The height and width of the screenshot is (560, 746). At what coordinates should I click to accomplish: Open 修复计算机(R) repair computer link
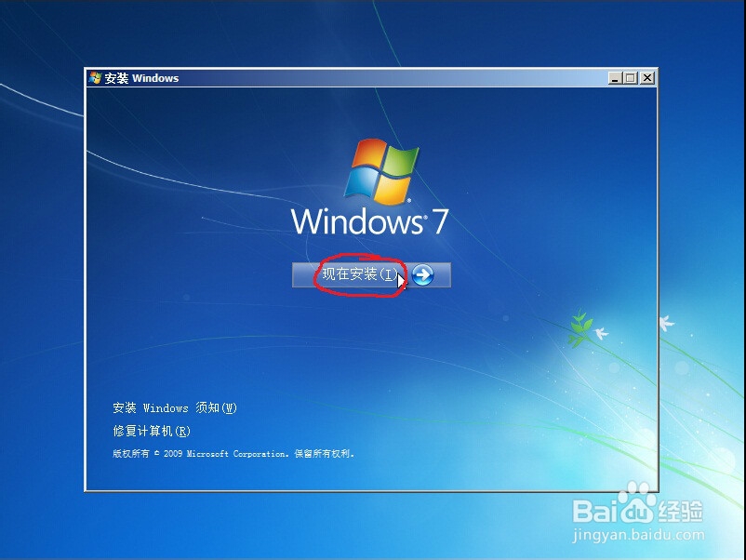tap(152, 431)
